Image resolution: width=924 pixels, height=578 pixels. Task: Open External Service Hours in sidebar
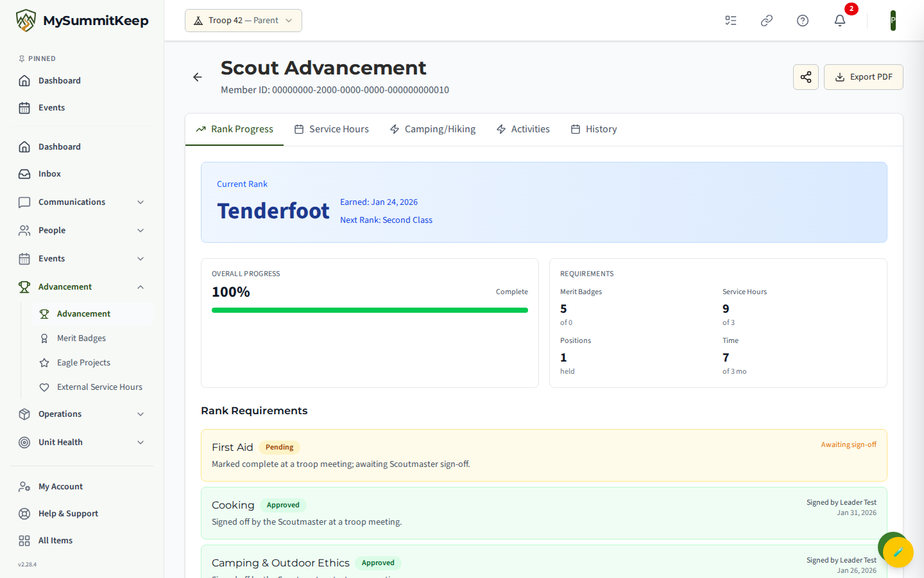(92, 387)
